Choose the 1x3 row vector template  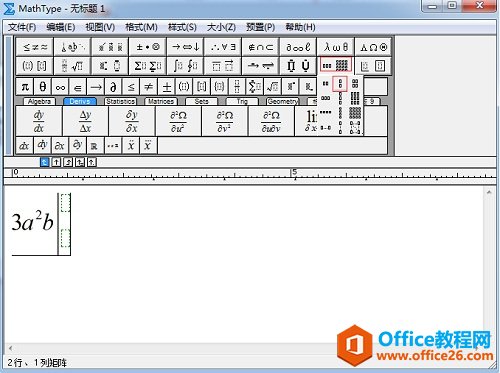click(325, 98)
